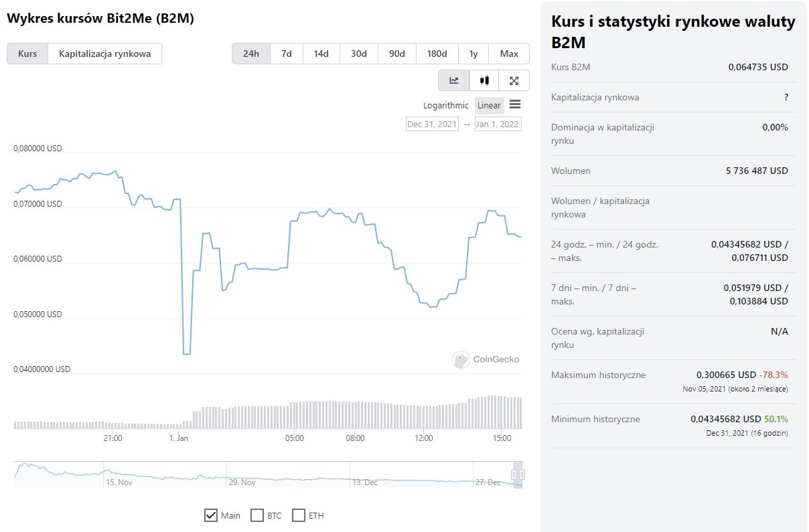Click the 0,064735 USD price value

pos(758,67)
